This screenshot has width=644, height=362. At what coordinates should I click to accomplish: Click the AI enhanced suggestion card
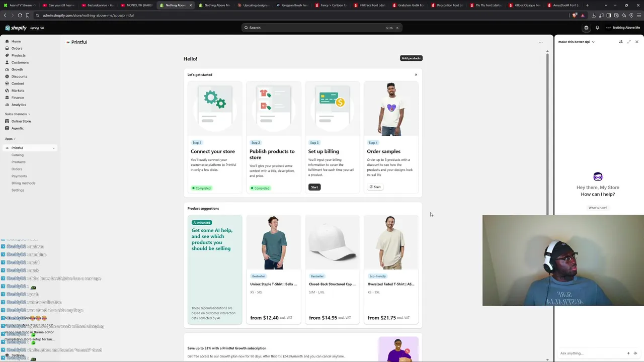[x=215, y=269]
